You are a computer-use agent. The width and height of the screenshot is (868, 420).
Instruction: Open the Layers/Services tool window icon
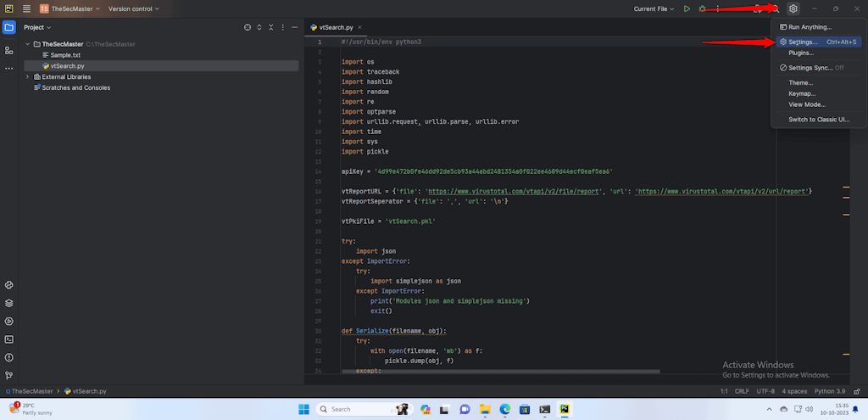(x=8, y=303)
